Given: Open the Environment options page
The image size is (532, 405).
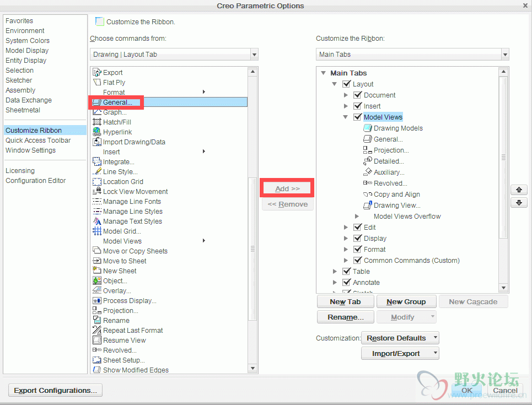Looking at the screenshot, I should point(25,30).
